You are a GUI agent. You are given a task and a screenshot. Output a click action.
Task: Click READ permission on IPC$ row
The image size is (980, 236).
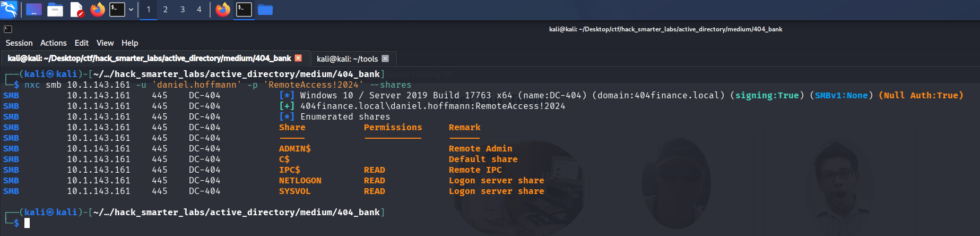375,170
